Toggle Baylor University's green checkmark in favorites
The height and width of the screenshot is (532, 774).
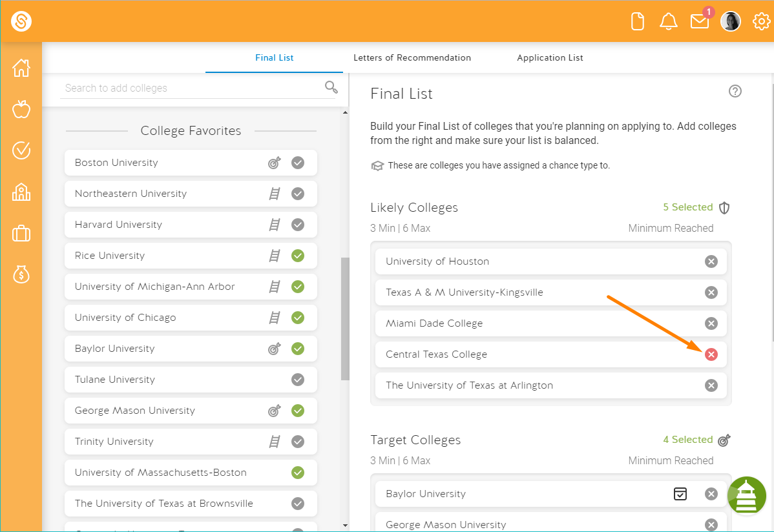click(x=298, y=349)
